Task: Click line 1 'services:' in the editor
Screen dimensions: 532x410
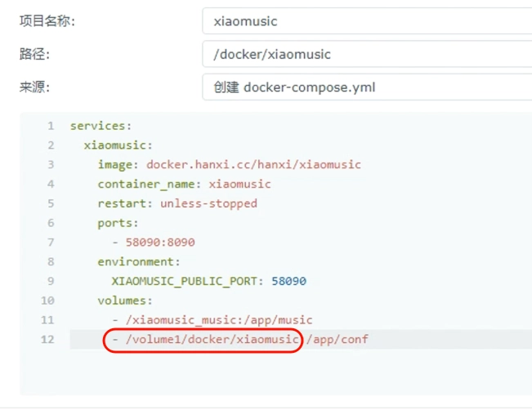Action: click(101, 126)
